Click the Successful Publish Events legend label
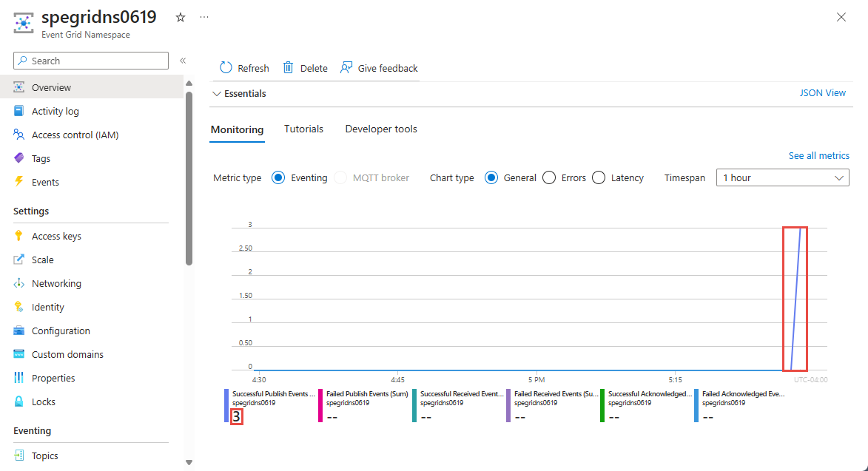Viewport: 868px width, 471px height. [274, 394]
